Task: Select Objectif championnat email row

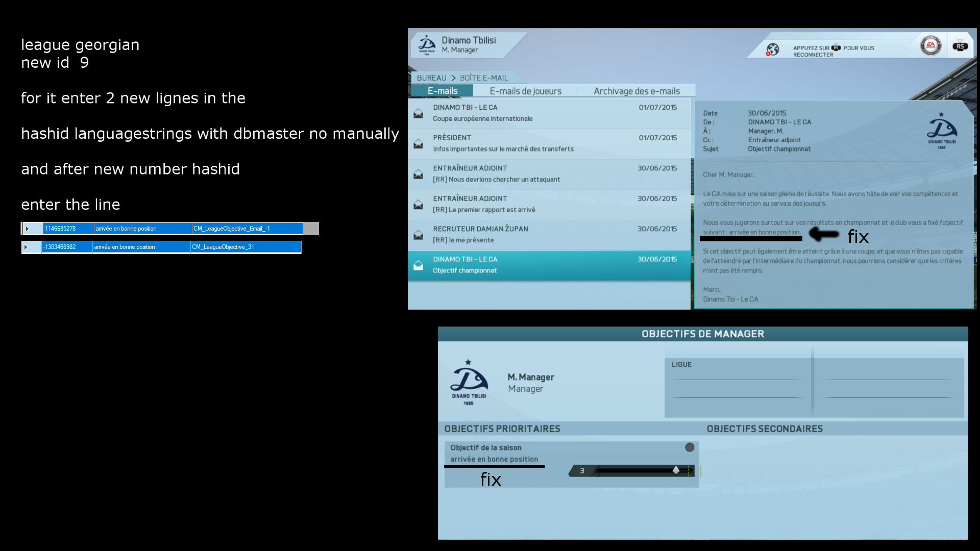Action: click(x=549, y=265)
